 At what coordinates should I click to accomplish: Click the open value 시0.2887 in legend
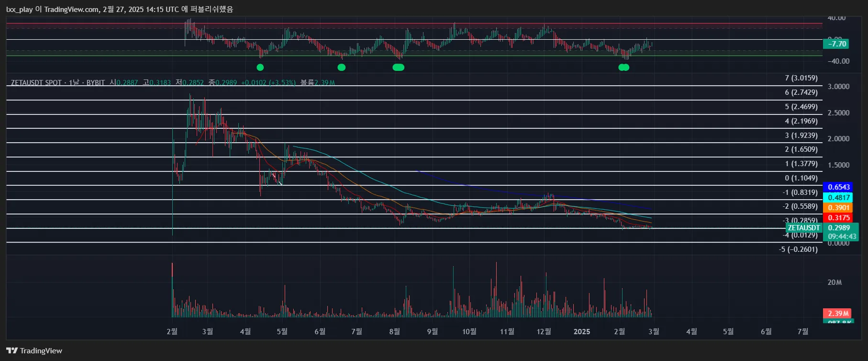click(x=123, y=82)
